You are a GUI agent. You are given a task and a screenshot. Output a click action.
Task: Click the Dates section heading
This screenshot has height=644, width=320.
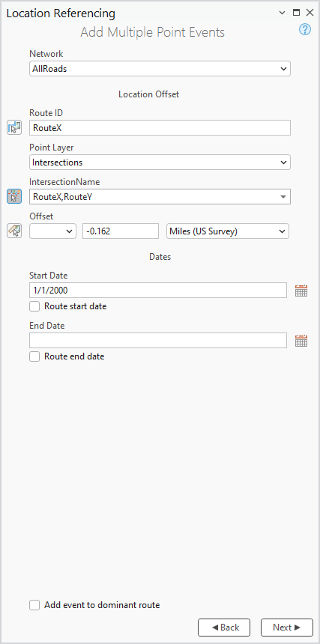160,257
